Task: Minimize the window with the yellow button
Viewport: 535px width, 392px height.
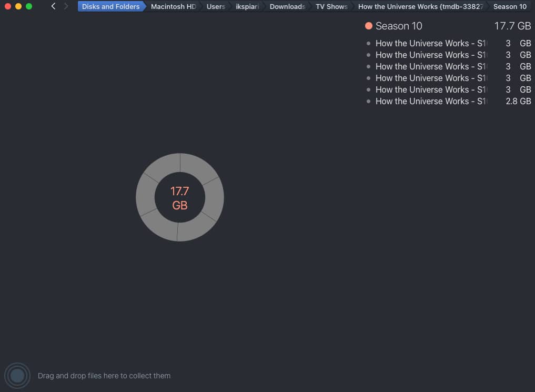Action: pos(18,6)
